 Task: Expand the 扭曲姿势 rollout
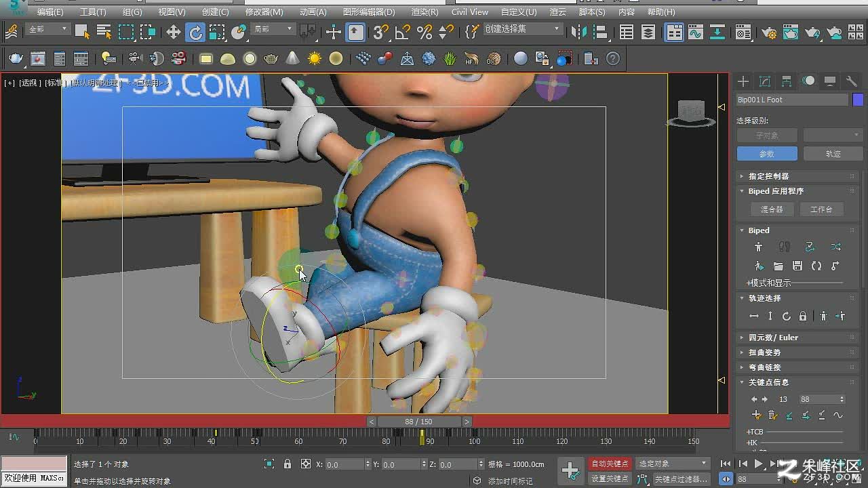pyautogui.click(x=797, y=352)
